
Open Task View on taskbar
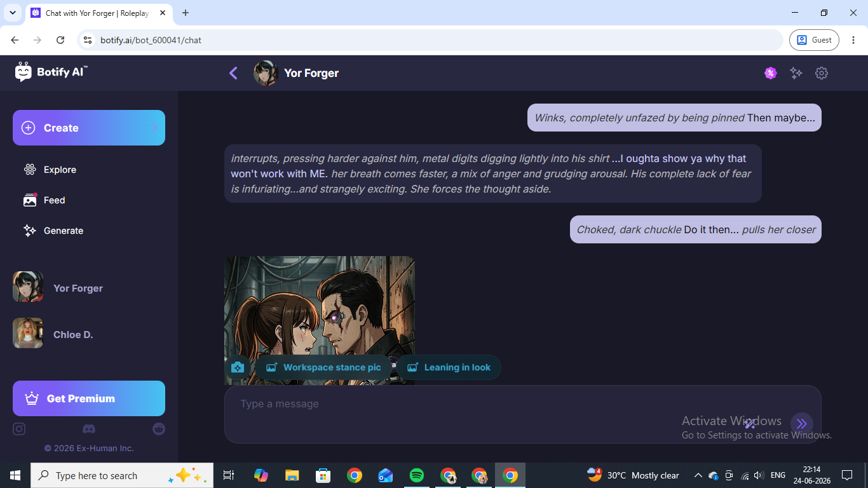pyautogui.click(x=229, y=475)
